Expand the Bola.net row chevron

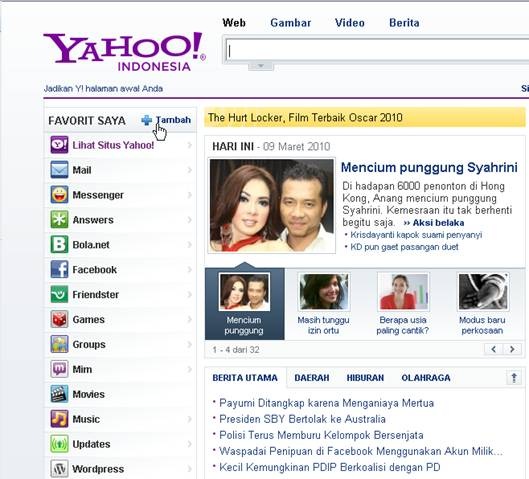[190, 245]
